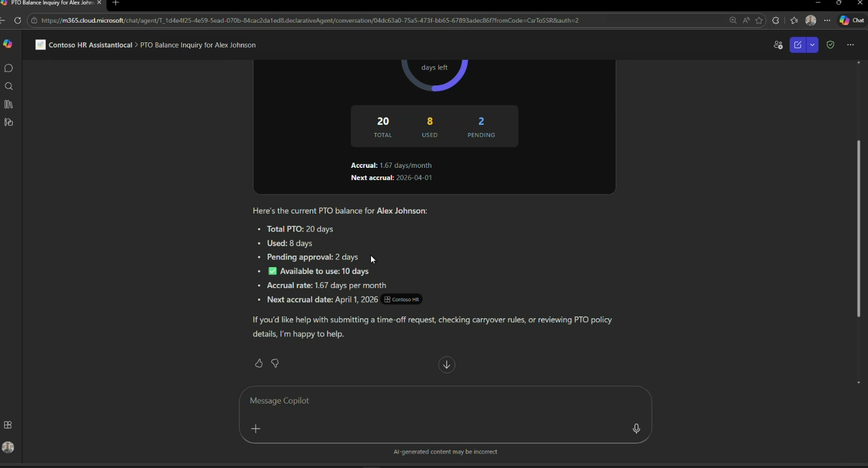This screenshot has height=468, width=868.
Task: Open the conversation more options menu
Action: tap(851, 45)
